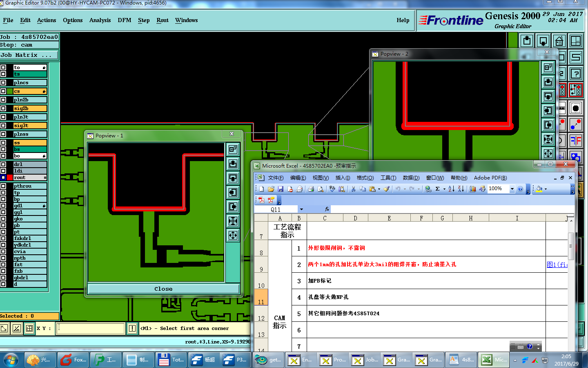The height and width of the screenshot is (368, 588).
Task: Toggle display checkbox for layer drl
Action: click(x=3, y=164)
